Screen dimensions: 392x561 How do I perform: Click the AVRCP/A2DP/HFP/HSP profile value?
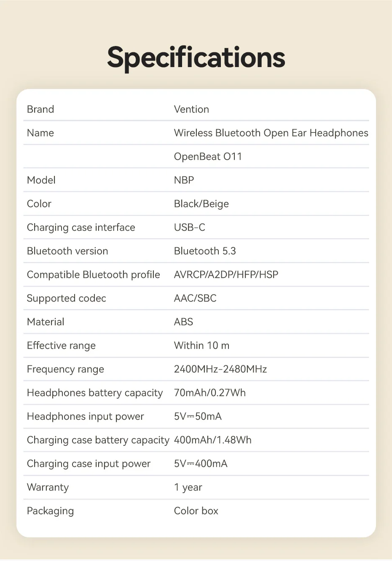pyautogui.click(x=226, y=275)
